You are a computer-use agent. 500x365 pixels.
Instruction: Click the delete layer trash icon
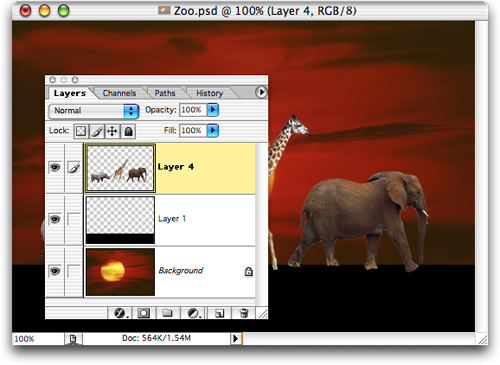244,313
